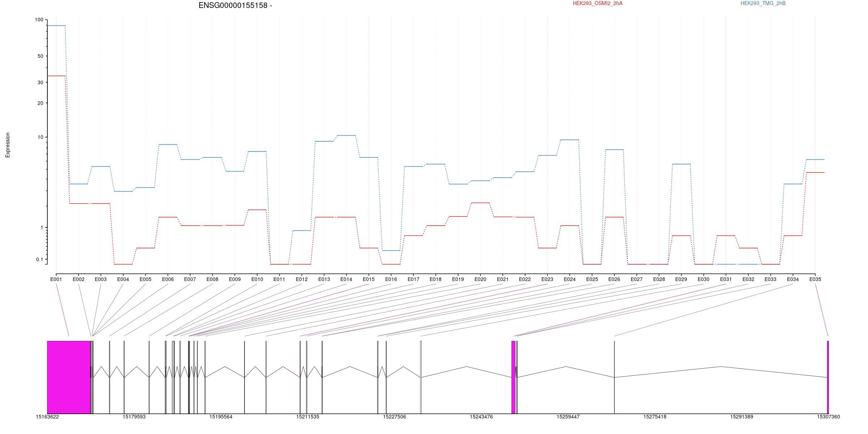
Task: Click exon label E016
Action: coord(391,279)
